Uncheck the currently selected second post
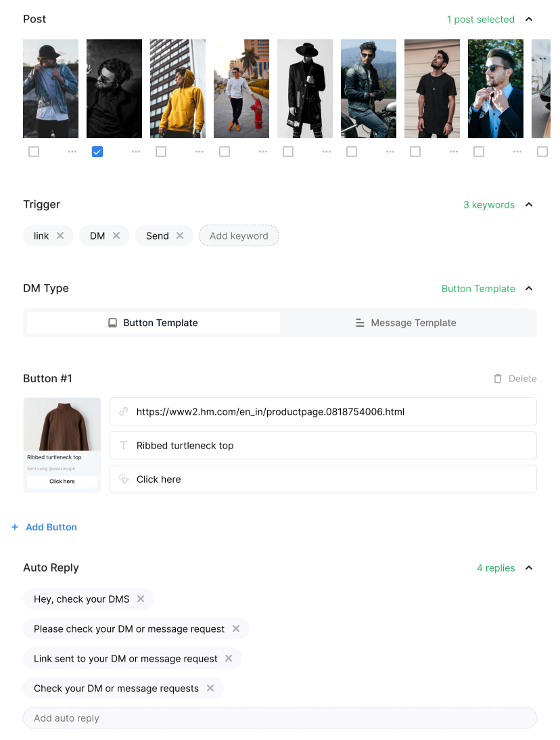Viewport: 560px width, 740px height. click(x=97, y=152)
